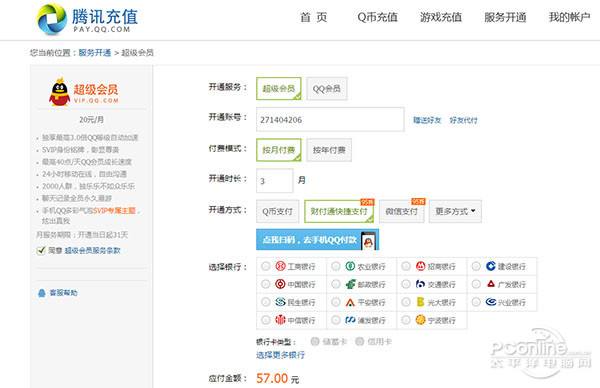600x388 pixels.
Task: Click the China Merchants Bank 招商银行 logo
Action: [x=421, y=266]
